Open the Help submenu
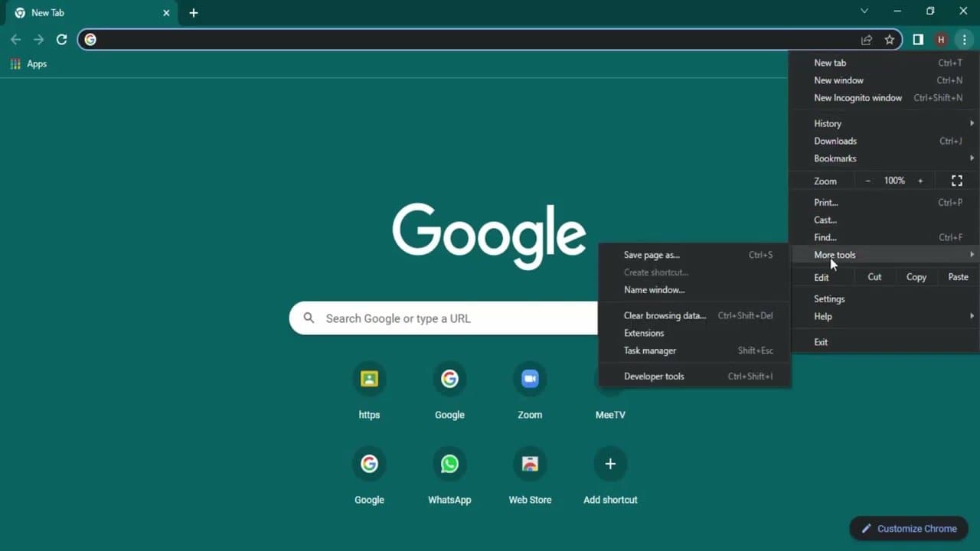Image resolution: width=980 pixels, height=551 pixels. tap(823, 316)
